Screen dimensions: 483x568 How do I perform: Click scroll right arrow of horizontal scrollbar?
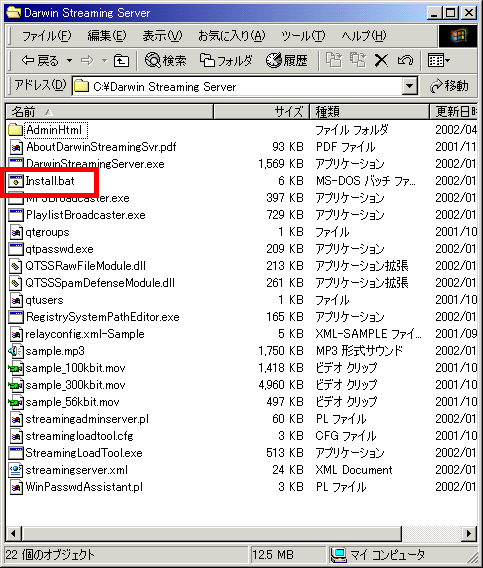point(469,534)
